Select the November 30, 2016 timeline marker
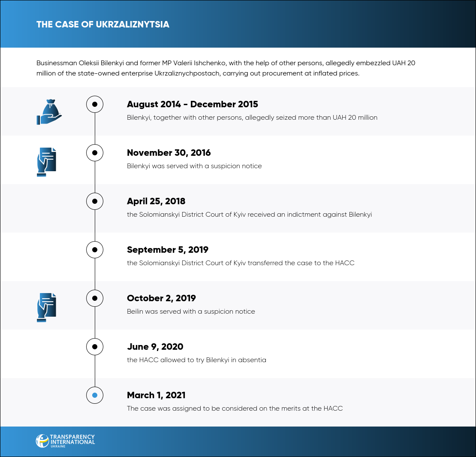This screenshot has width=476, height=457. pos(95,153)
